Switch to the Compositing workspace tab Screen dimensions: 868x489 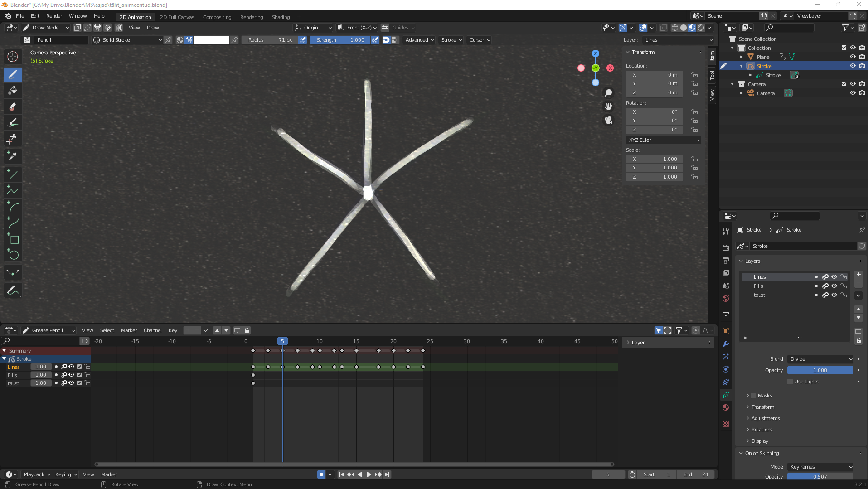(x=217, y=17)
